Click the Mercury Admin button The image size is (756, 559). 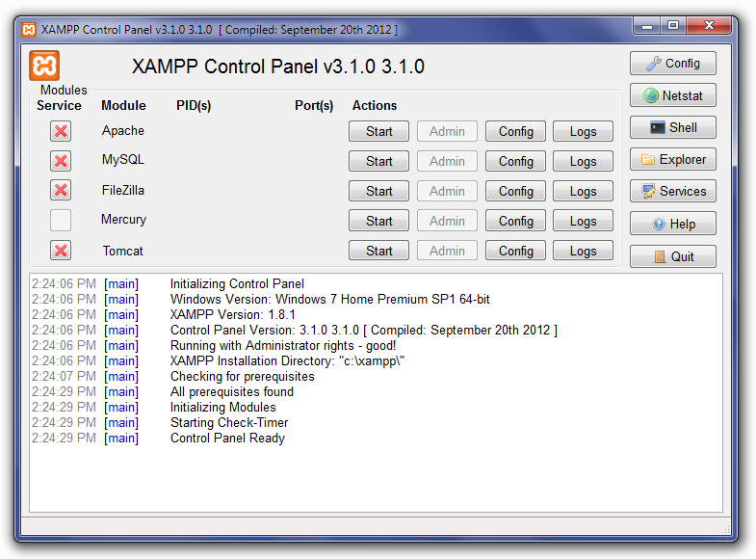point(448,221)
